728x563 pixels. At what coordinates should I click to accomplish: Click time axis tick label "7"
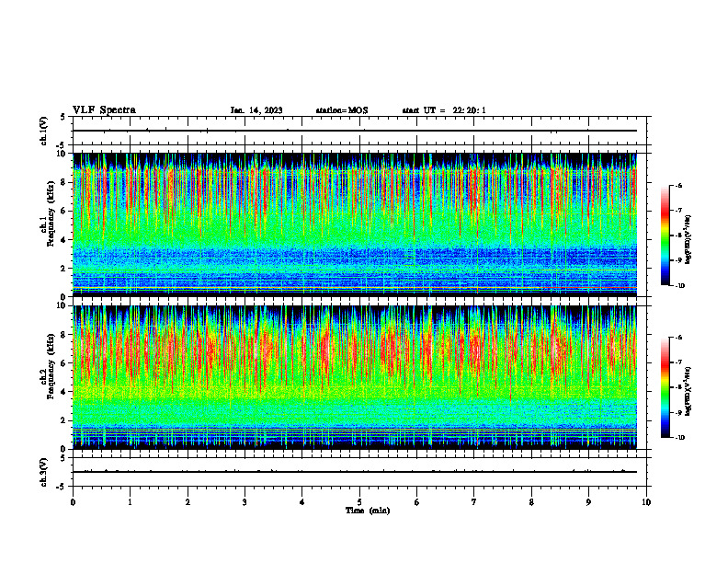click(x=474, y=502)
